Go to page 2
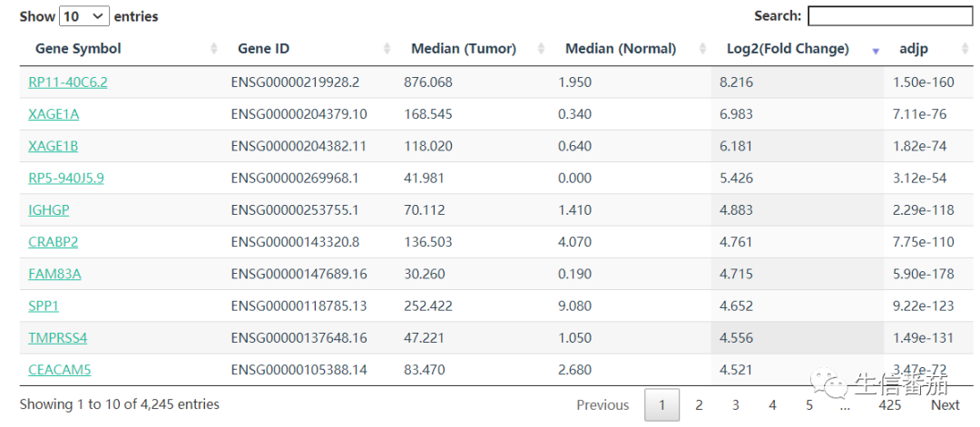 (699, 405)
